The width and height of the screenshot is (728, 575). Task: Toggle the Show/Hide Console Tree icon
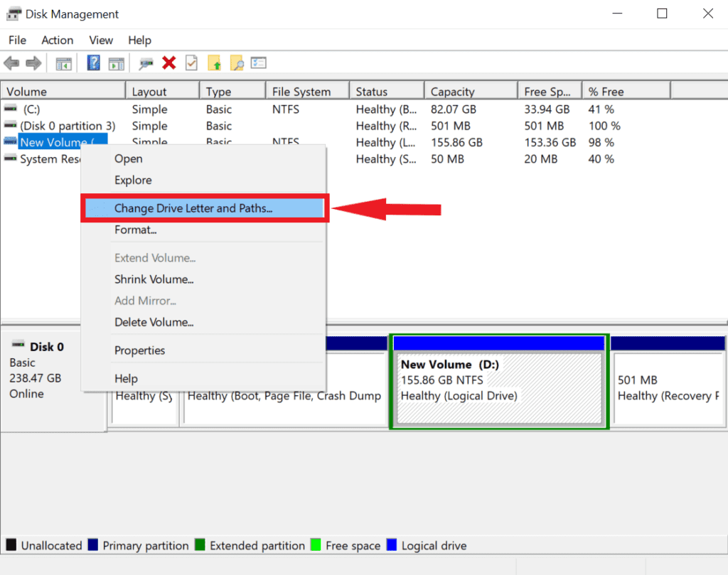(x=63, y=63)
